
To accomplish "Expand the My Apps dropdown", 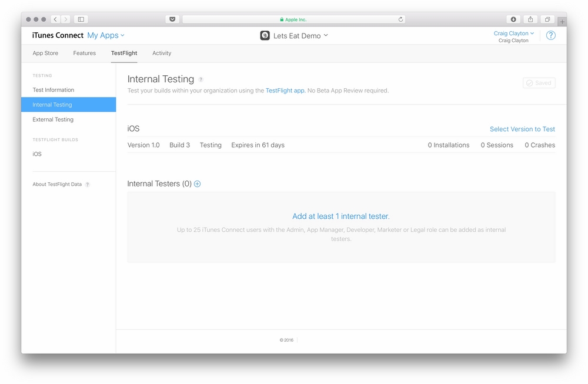I will tap(106, 35).
